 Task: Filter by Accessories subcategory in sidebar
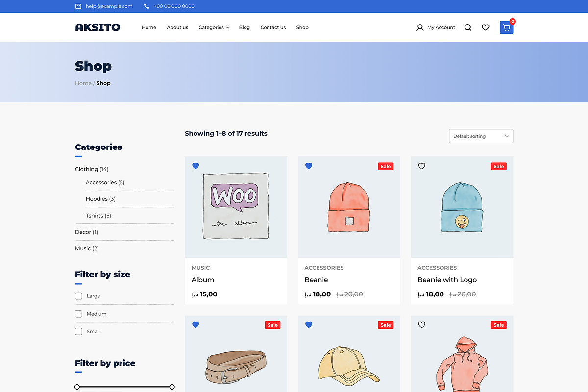click(101, 182)
